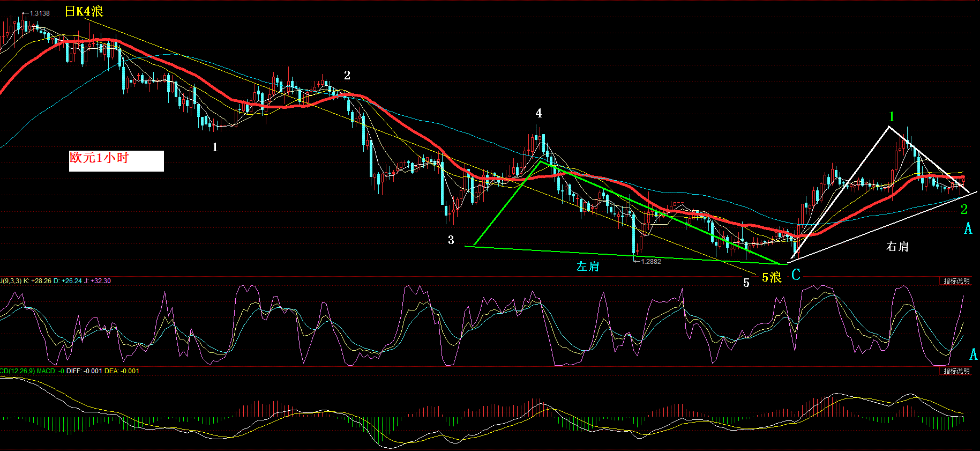Select the D: +26.24 indicator value
The width and height of the screenshot is (980, 451).
pyautogui.click(x=68, y=281)
